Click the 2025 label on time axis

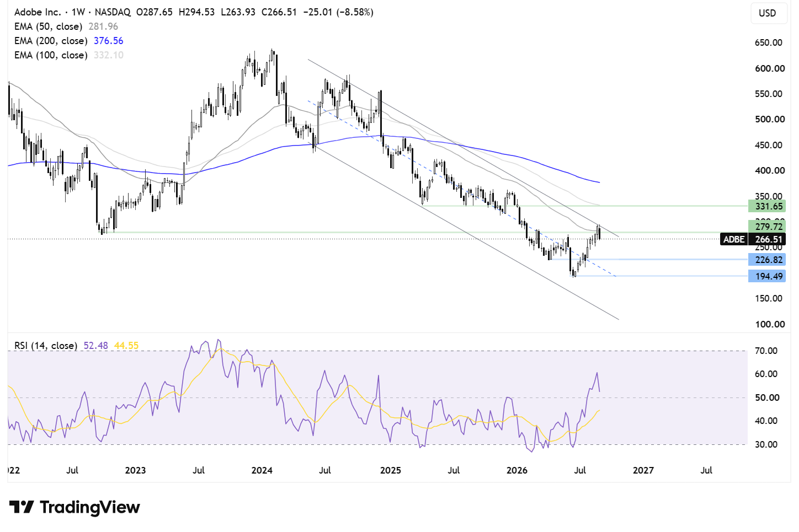coord(391,470)
